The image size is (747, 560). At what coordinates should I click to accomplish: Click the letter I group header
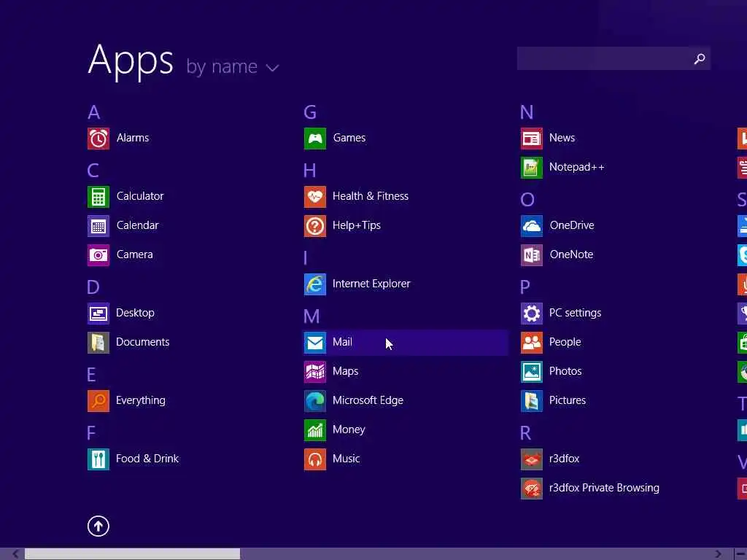(306, 258)
